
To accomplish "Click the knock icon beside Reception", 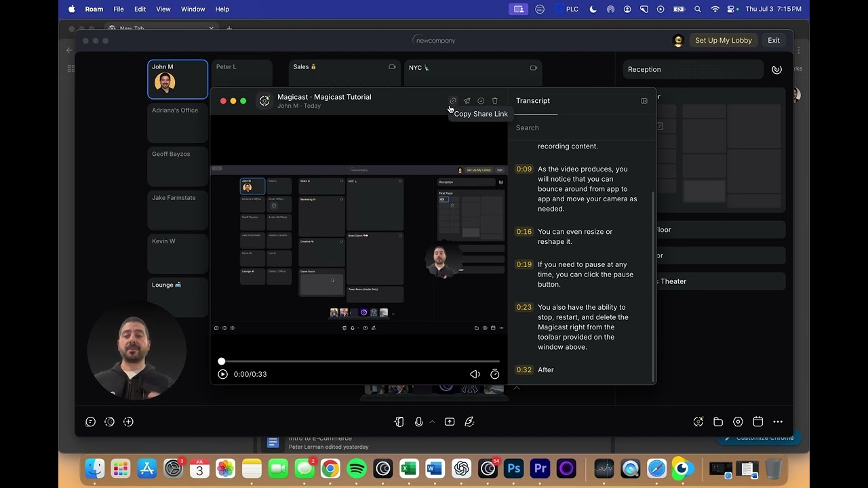I will tap(777, 69).
